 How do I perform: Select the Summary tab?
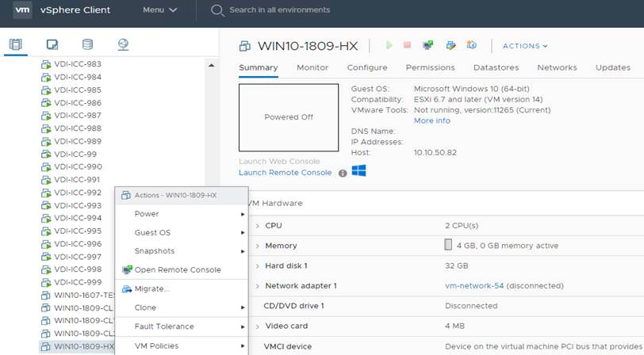click(259, 67)
